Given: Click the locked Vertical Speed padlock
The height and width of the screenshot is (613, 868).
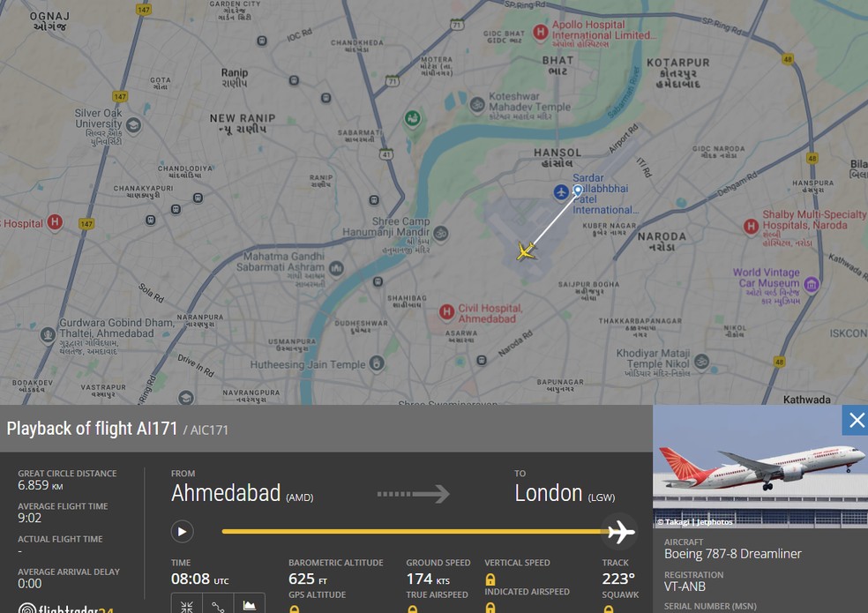Looking at the screenshot, I should coord(490,579).
